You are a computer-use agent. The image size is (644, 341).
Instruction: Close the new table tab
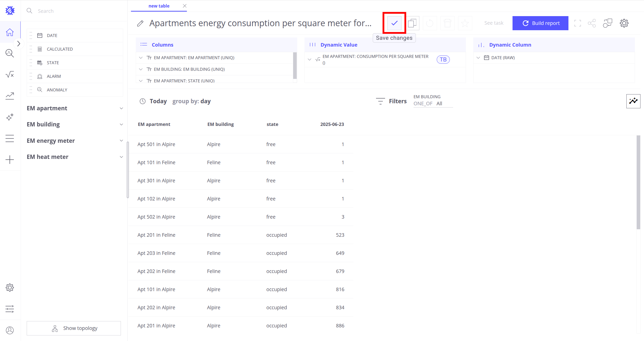(185, 6)
